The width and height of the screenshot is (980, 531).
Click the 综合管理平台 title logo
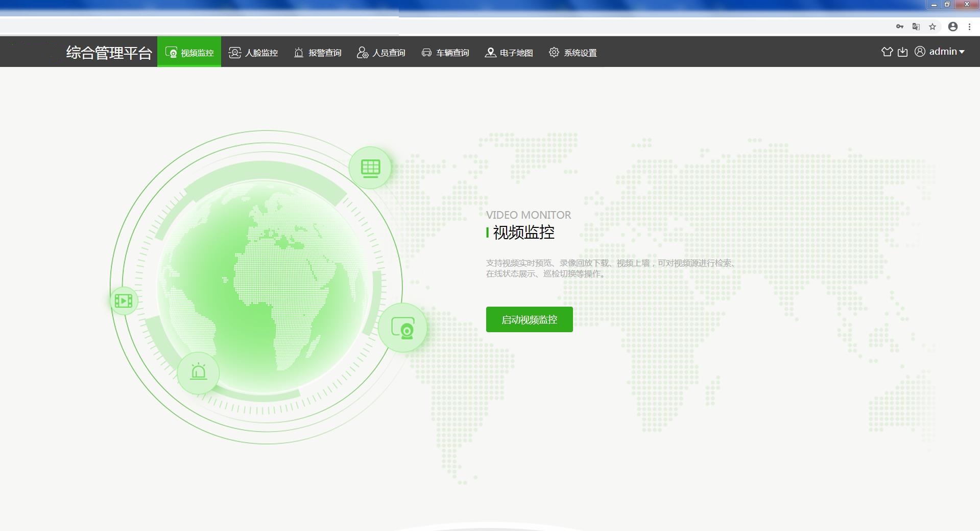(109, 53)
